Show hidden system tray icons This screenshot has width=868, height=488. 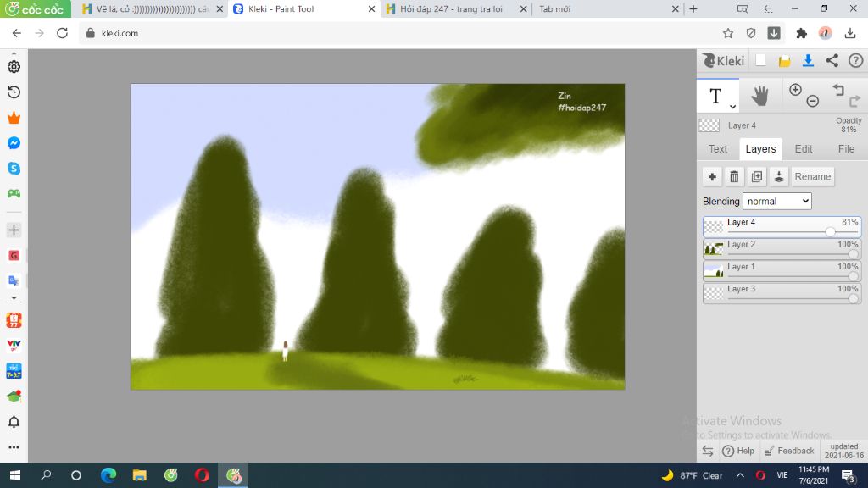point(740,475)
